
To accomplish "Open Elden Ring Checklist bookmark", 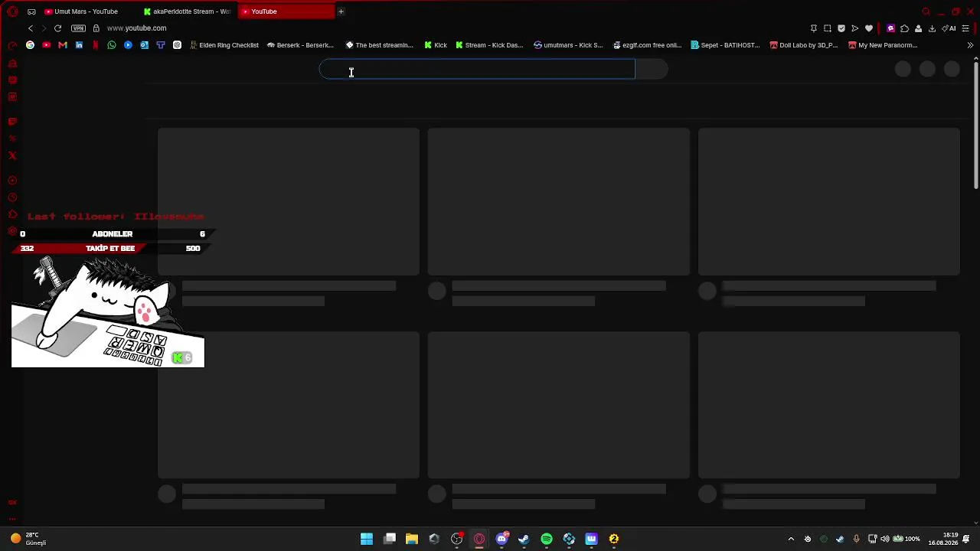I will (224, 45).
